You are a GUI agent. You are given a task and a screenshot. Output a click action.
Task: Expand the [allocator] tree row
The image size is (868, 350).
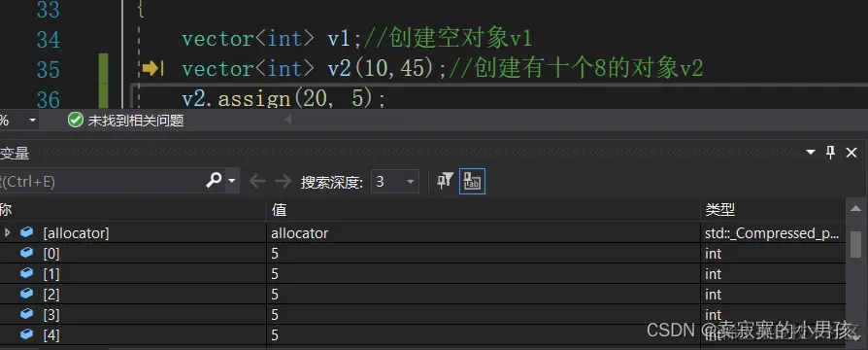click(7, 232)
